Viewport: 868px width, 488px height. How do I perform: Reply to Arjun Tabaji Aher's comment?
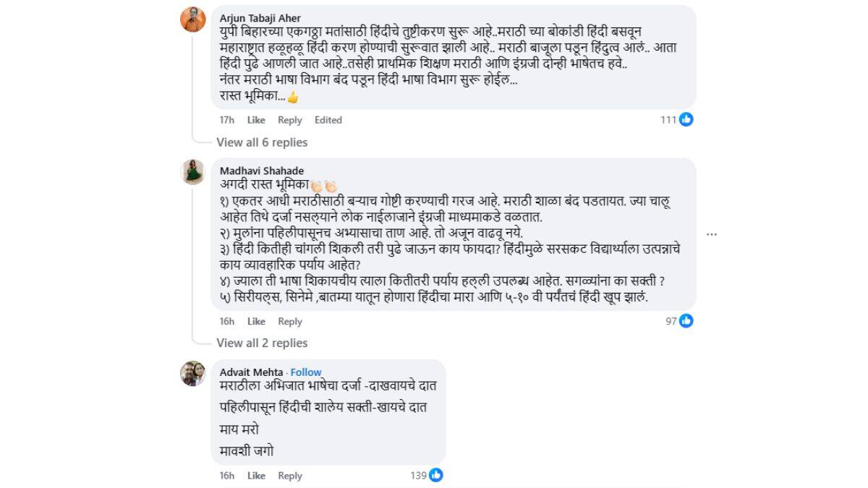tap(289, 120)
